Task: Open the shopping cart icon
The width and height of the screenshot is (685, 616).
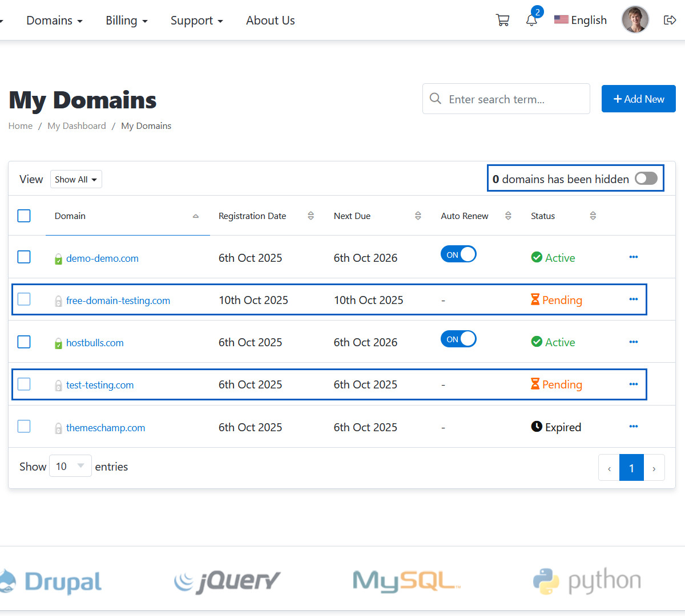Action: pyautogui.click(x=502, y=21)
